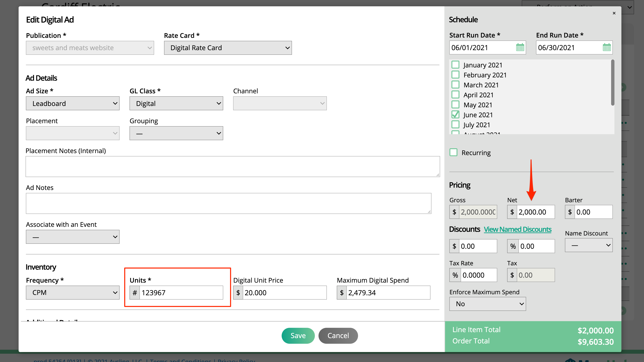Open the Placement dropdown

[73, 133]
